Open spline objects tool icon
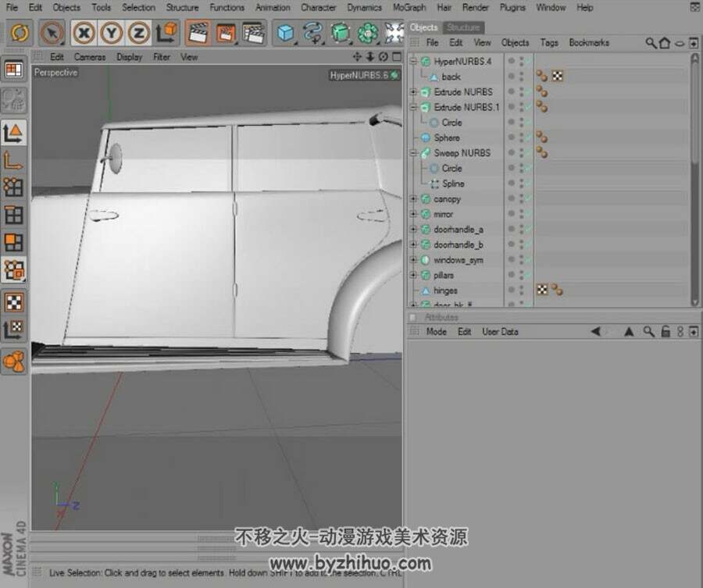 313,33
